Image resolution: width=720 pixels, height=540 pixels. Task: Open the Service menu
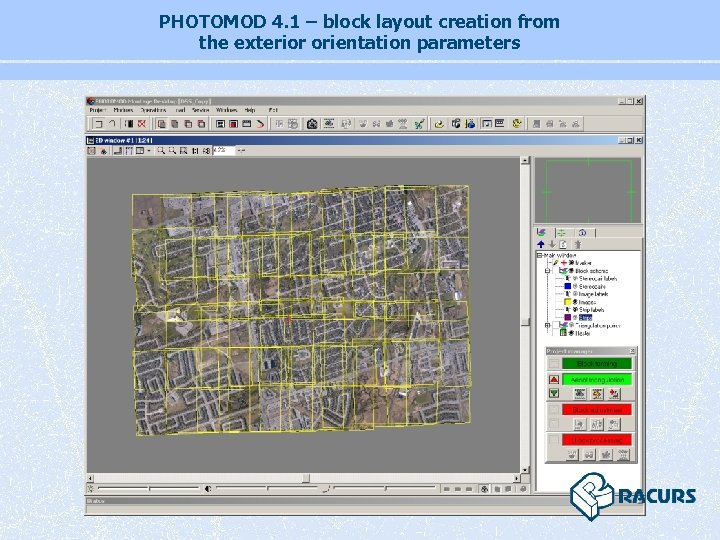coord(200,110)
